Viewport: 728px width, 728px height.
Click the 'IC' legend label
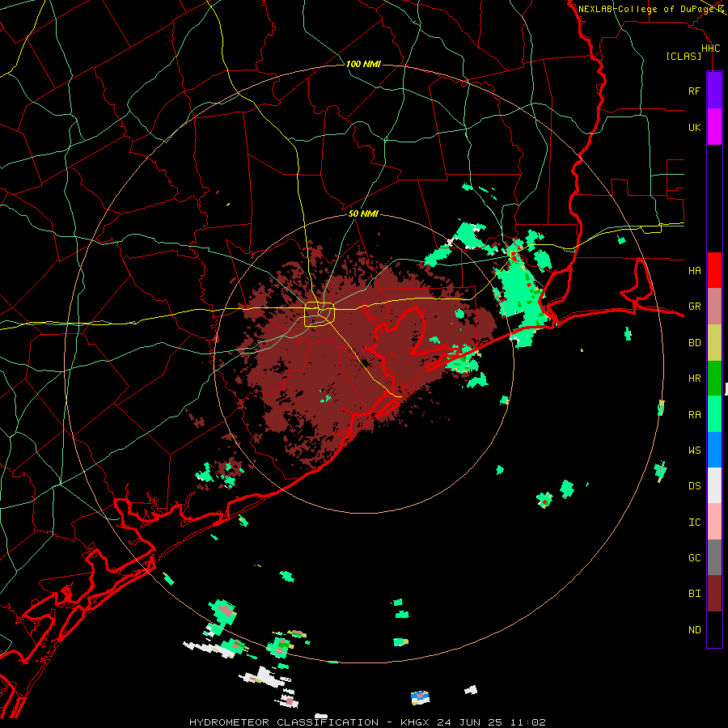694,523
